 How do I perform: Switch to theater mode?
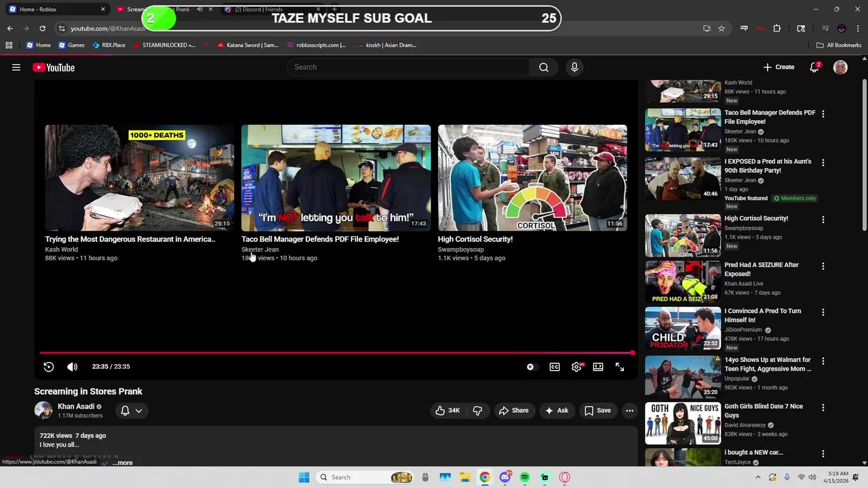tap(598, 367)
